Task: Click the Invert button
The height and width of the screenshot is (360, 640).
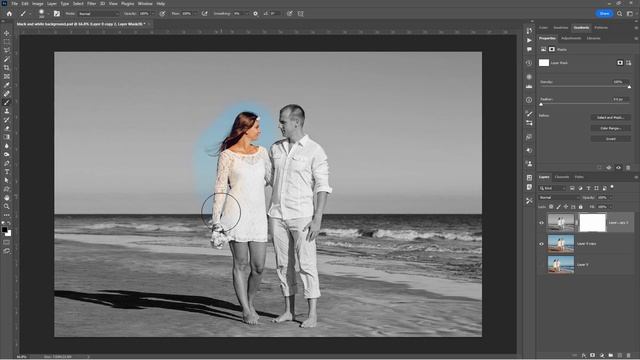Action: click(611, 139)
